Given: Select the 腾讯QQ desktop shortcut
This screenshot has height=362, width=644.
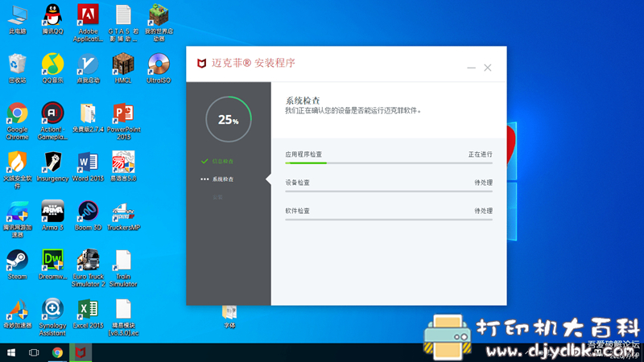Looking at the screenshot, I should 52,19.
